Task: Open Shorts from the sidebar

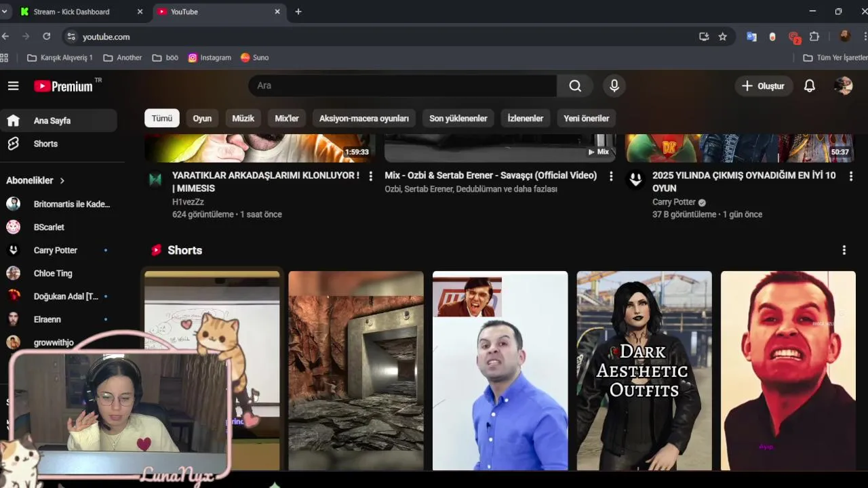Action: (59, 144)
